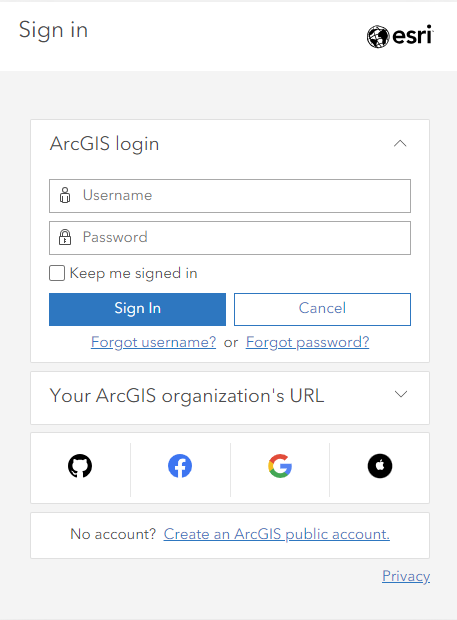457x620 pixels.
Task: Collapse the ArcGIS login chevron
Action: click(400, 143)
